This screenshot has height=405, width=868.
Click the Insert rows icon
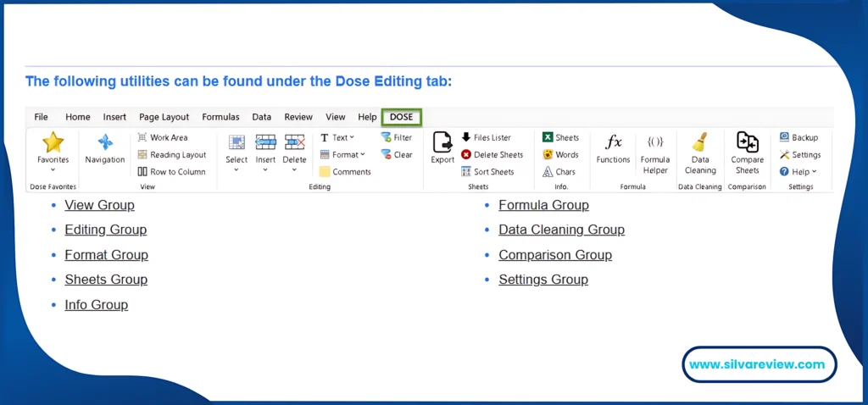pos(265,142)
